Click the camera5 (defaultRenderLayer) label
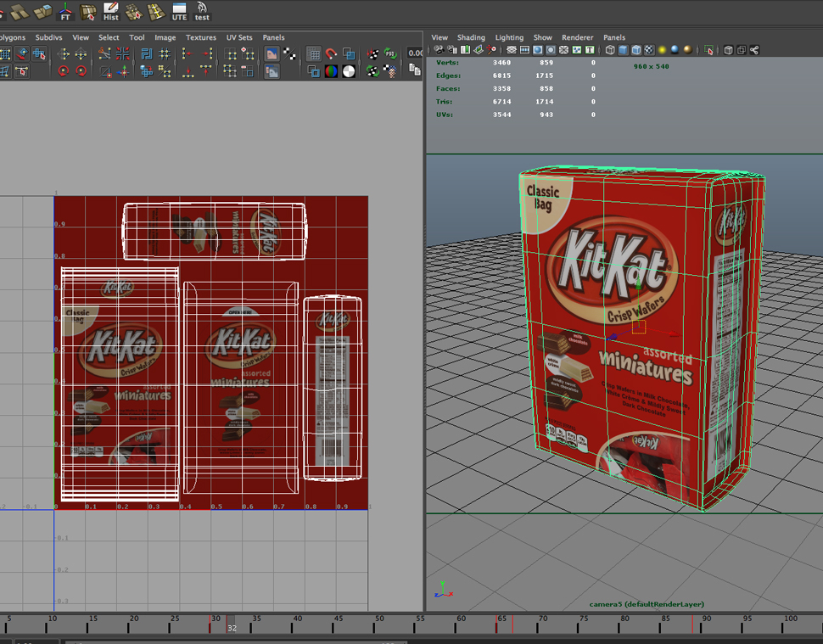This screenshot has width=823, height=644. [647, 604]
